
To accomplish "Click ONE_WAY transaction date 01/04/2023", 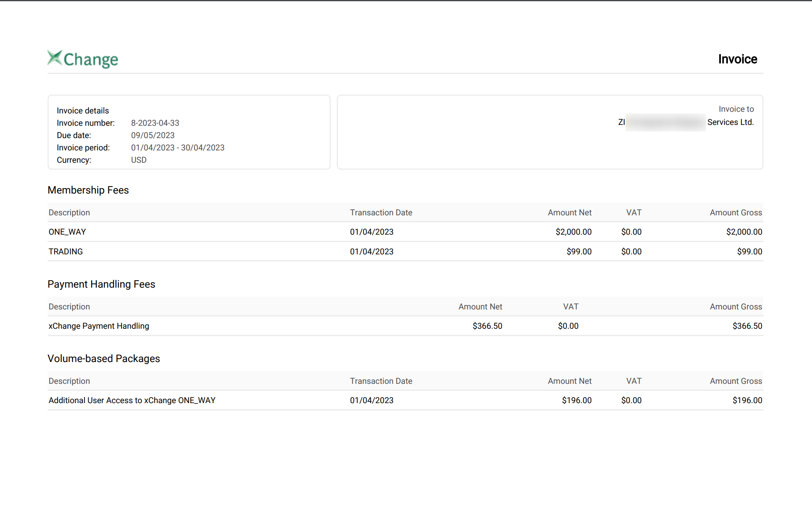I will [x=372, y=232].
